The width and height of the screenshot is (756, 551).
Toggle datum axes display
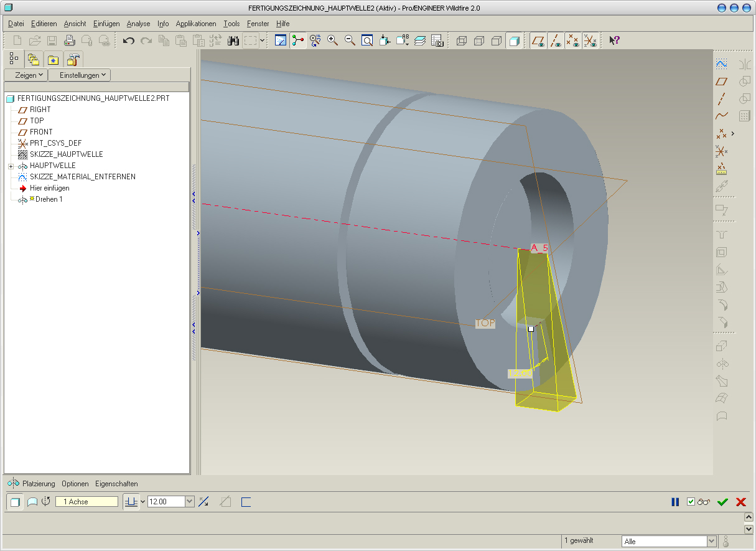click(x=556, y=40)
